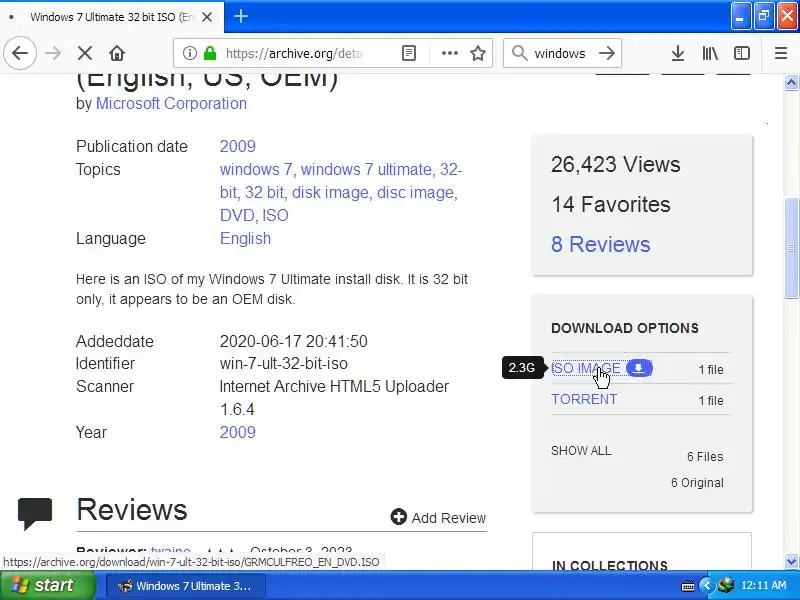Click the 32 bit topic link
Screen dimensions: 800x600
(x=264, y=192)
